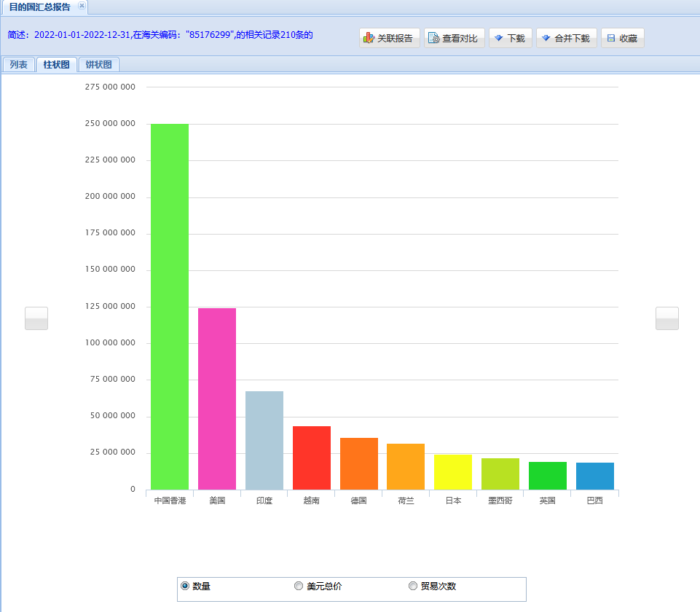The height and width of the screenshot is (612, 700).
Task: Click the 合并下载 merge download icon
Action: 546,38
